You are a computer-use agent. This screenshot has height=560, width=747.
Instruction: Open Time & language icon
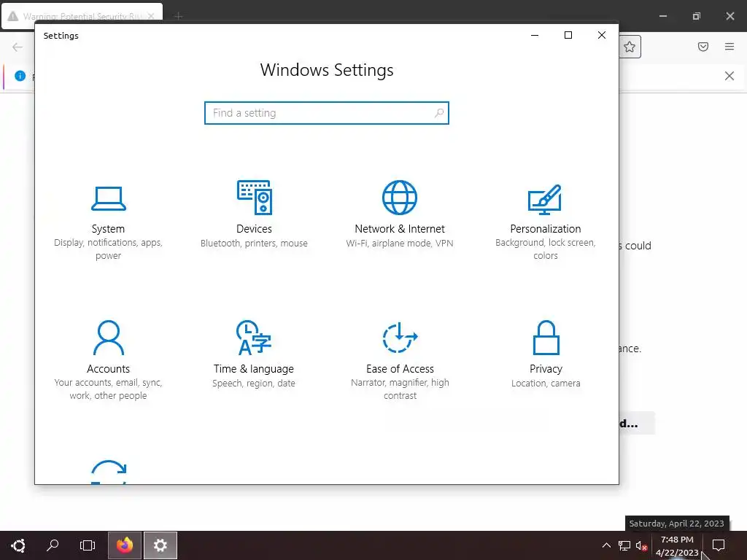[254, 338]
